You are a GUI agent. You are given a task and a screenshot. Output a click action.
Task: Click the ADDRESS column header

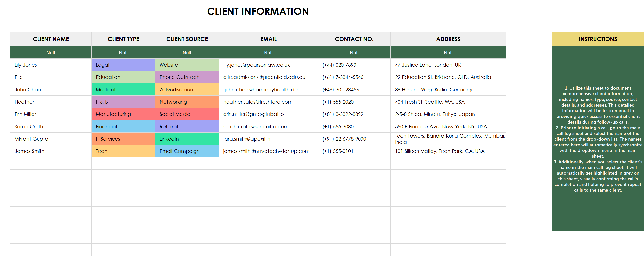coord(448,39)
